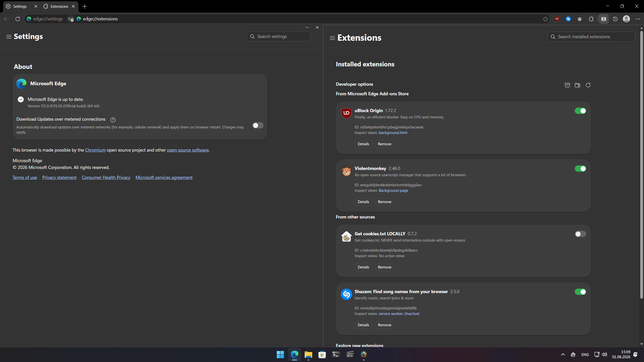Click the Update extensions refresh icon
644x362 pixels.
[588, 85]
